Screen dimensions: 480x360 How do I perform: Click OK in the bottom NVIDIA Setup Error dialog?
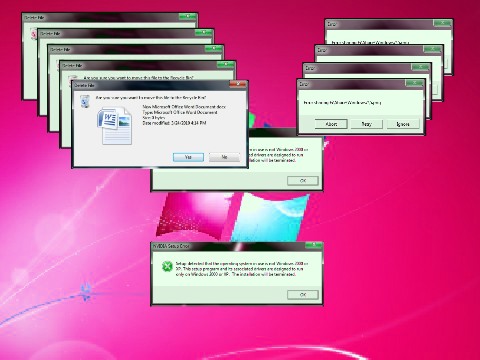click(x=303, y=295)
